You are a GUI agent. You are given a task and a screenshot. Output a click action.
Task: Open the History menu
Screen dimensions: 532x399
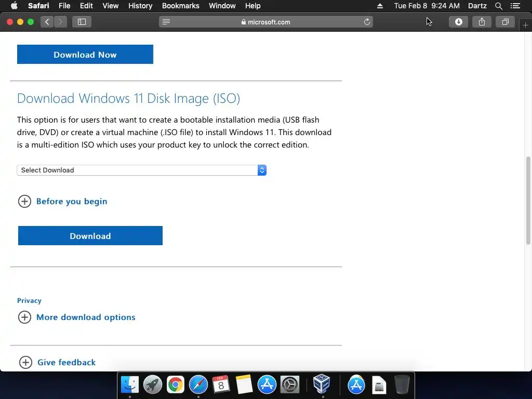(x=140, y=6)
